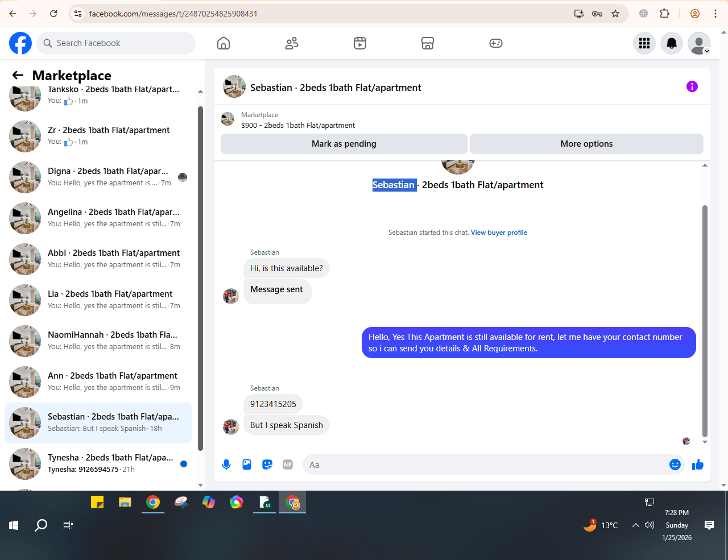Open the Chrome profile icon
The height and width of the screenshot is (560, 728).
click(x=694, y=14)
